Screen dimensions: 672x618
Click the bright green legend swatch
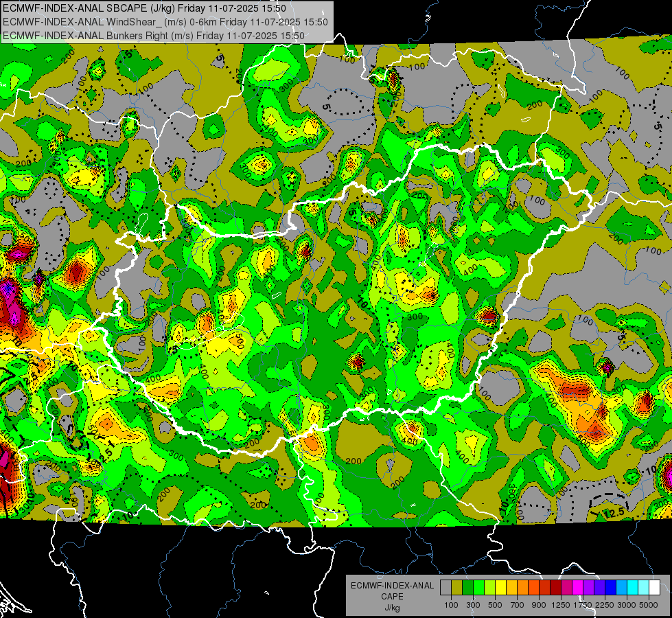point(478,587)
